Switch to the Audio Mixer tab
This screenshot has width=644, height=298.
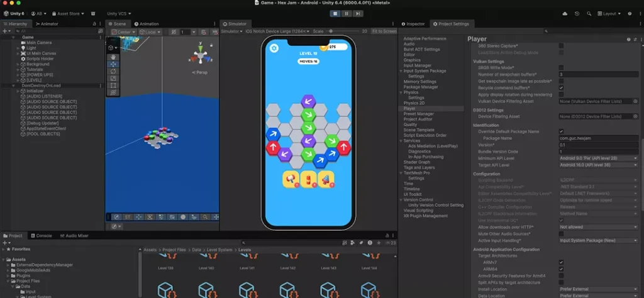coord(74,236)
